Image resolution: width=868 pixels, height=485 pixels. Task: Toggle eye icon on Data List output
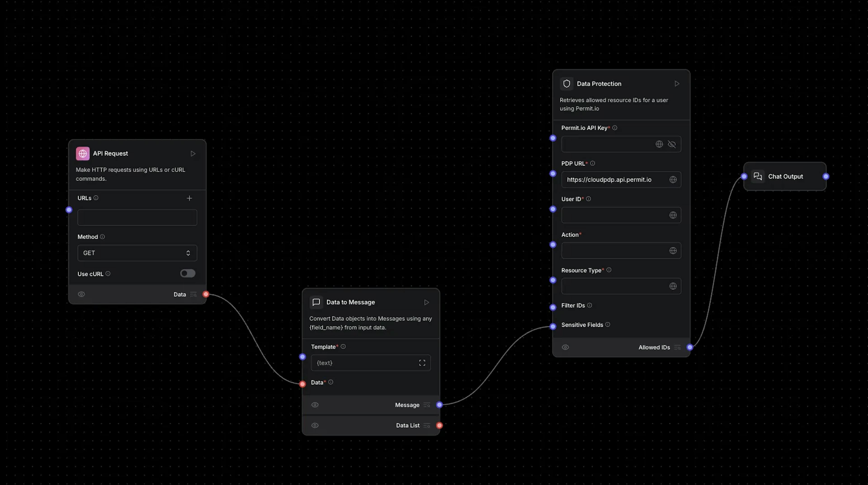[315, 425]
